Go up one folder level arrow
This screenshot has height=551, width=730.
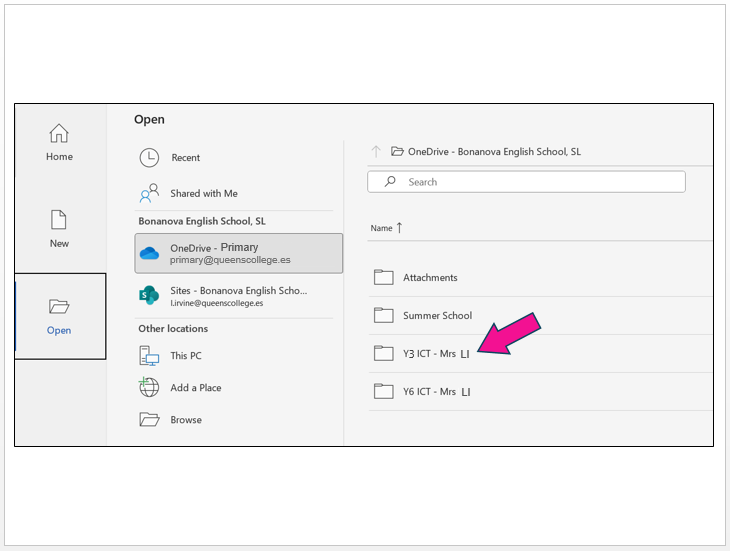tap(376, 152)
